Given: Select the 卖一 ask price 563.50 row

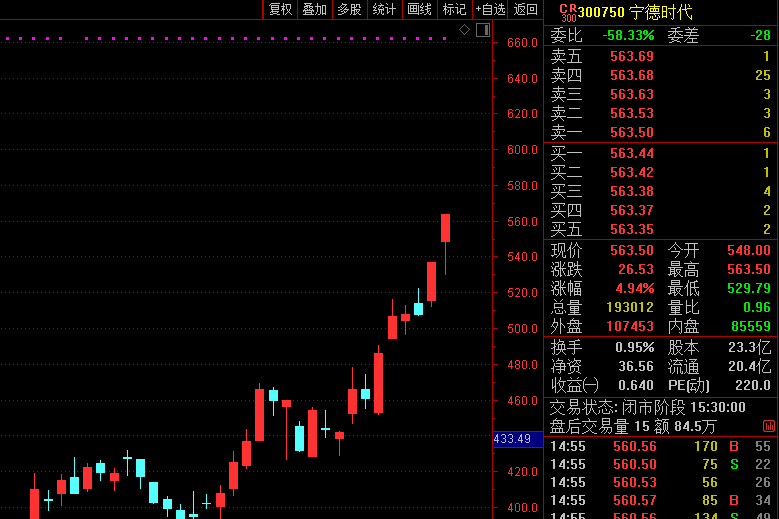Looking at the screenshot, I should [660, 132].
